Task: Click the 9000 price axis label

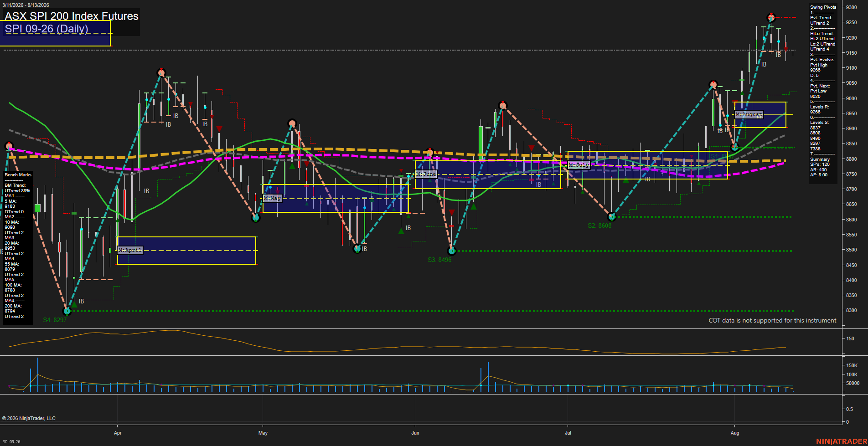Action: pos(851,98)
